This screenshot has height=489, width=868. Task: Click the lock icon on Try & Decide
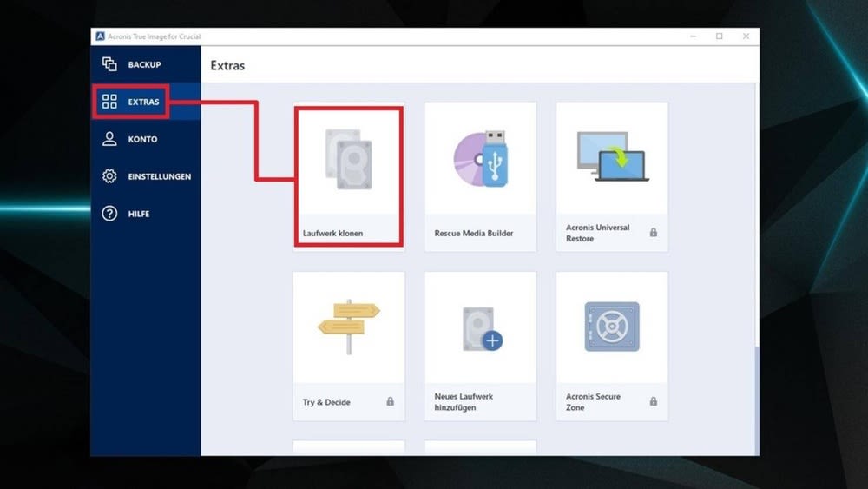click(391, 401)
